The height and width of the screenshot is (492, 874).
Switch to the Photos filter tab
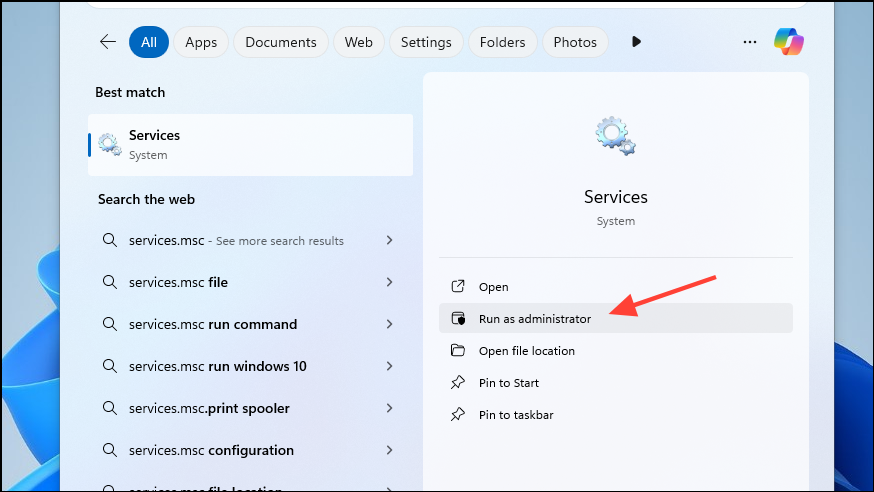(575, 42)
